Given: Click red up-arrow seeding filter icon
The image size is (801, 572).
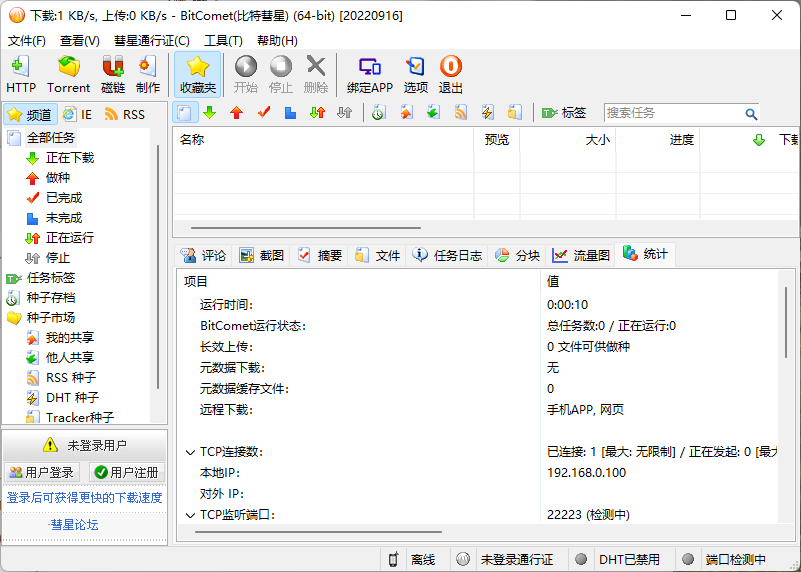Looking at the screenshot, I should [236, 113].
